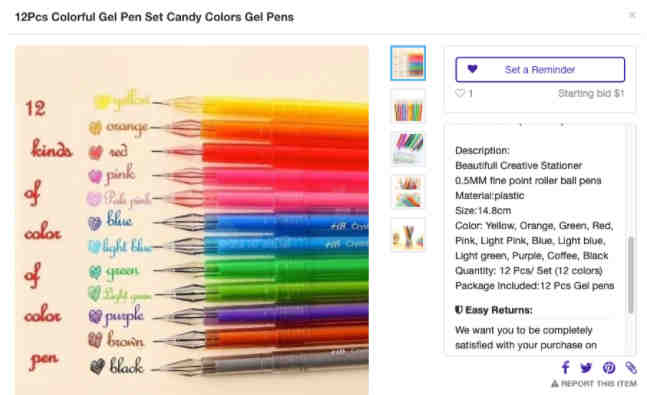Click the product title heading
The height and width of the screenshot is (395, 647).
coord(154,17)
